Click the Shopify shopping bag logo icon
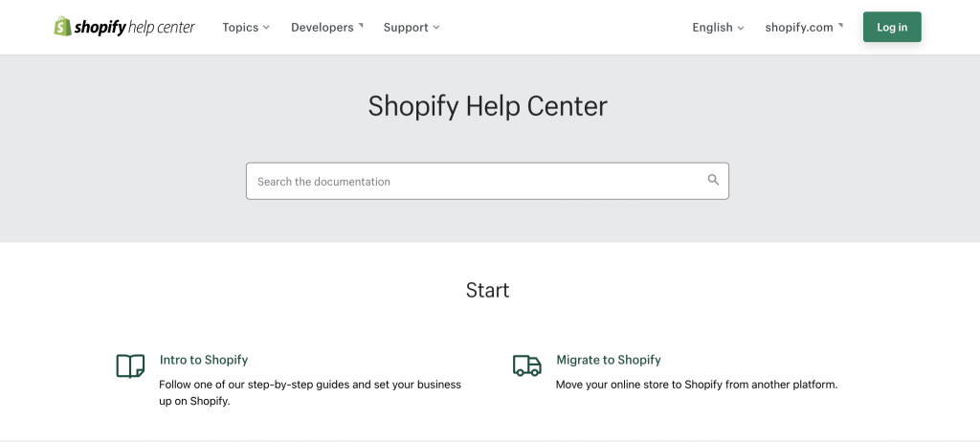980x442 pixels. (62, 26)
